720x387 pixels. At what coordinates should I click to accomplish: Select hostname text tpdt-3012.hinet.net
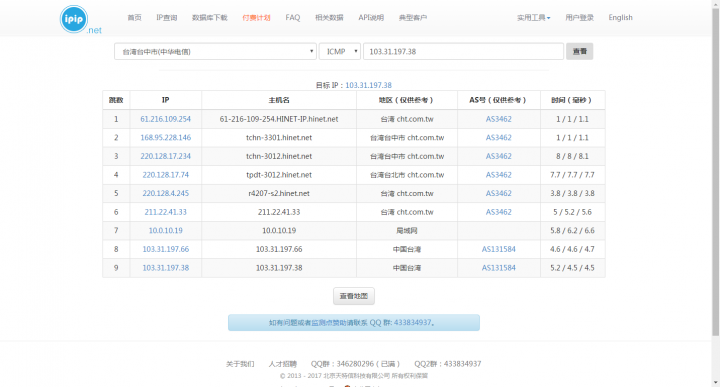(x=279, y=174)
